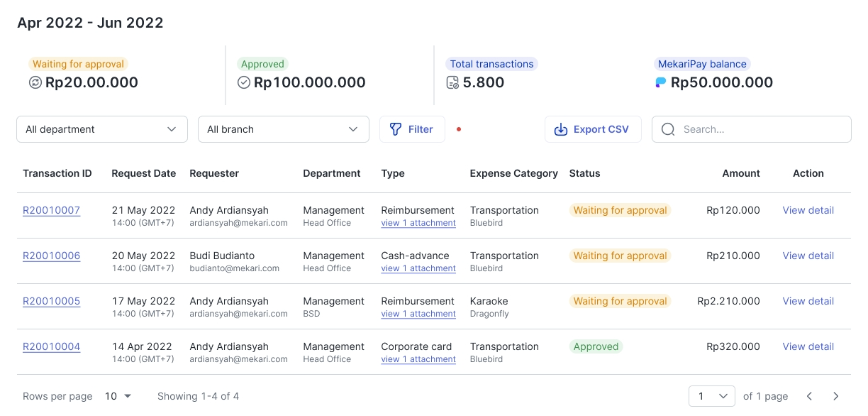868x416 pixels.
Task: Click the MekariPay logo icon
Action: [x=661, y=82]
